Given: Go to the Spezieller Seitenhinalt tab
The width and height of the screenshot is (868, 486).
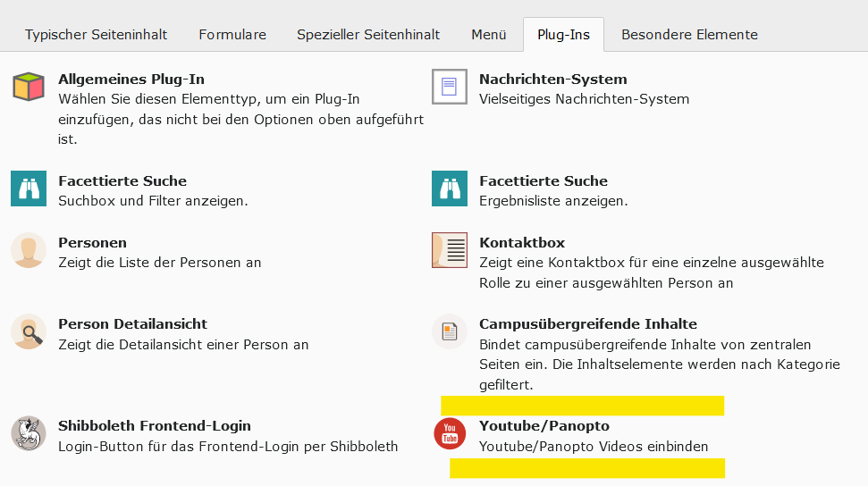Looking at the screenshot, I should pyautogui.click(x=368, y=35).
